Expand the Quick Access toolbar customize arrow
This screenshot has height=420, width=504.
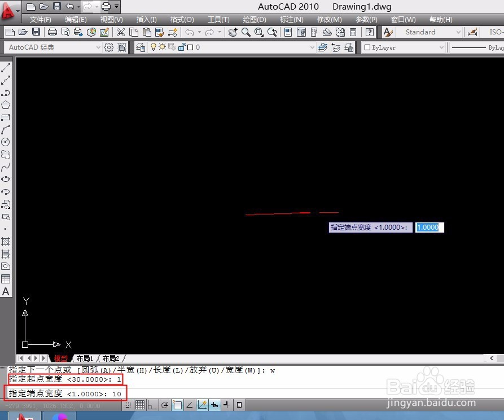117,6
